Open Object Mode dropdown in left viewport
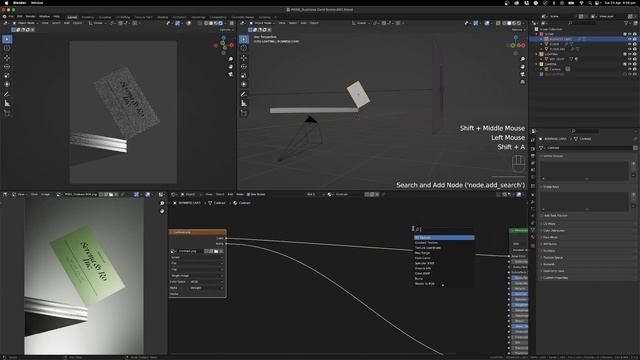 (x=25, y=23)
